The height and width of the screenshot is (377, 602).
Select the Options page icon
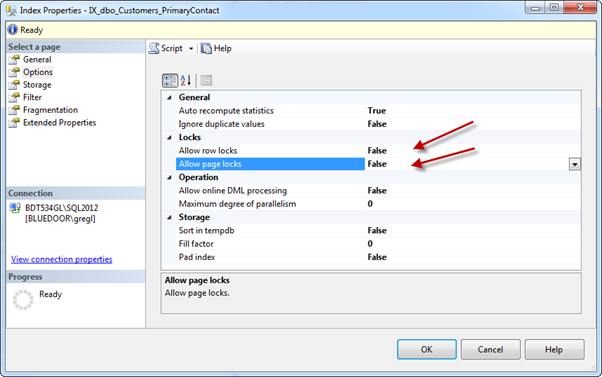coord(14,72)
